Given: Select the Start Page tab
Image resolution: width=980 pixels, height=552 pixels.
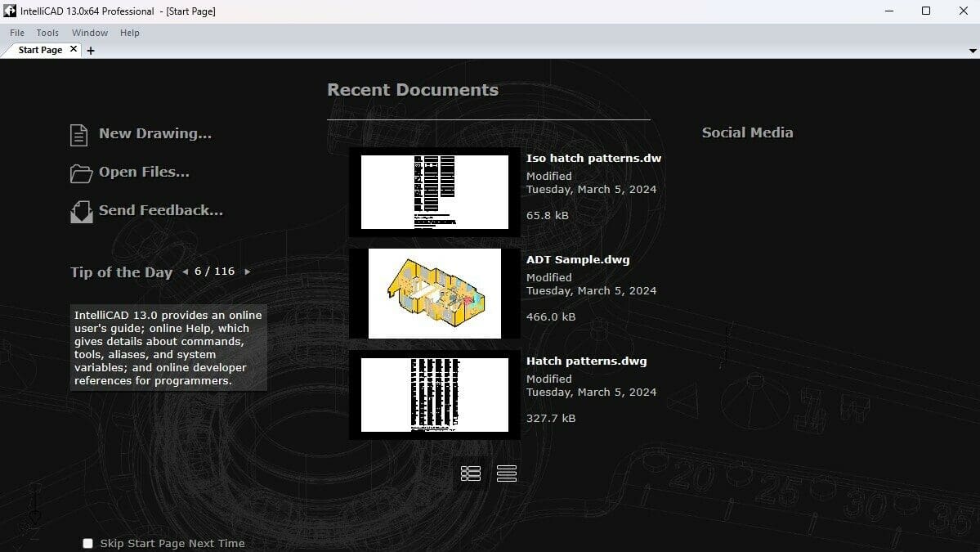Looking at the screenshot, I should pos(40,50).
